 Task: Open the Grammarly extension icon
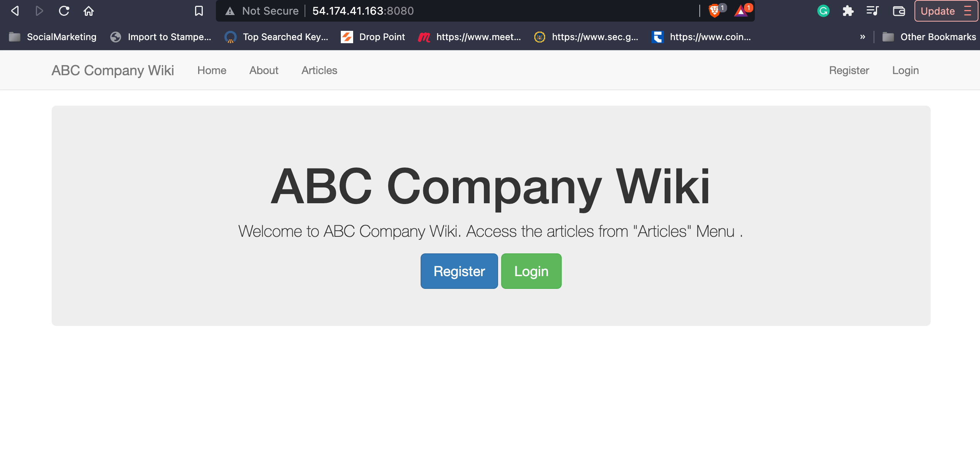point(823,11)
